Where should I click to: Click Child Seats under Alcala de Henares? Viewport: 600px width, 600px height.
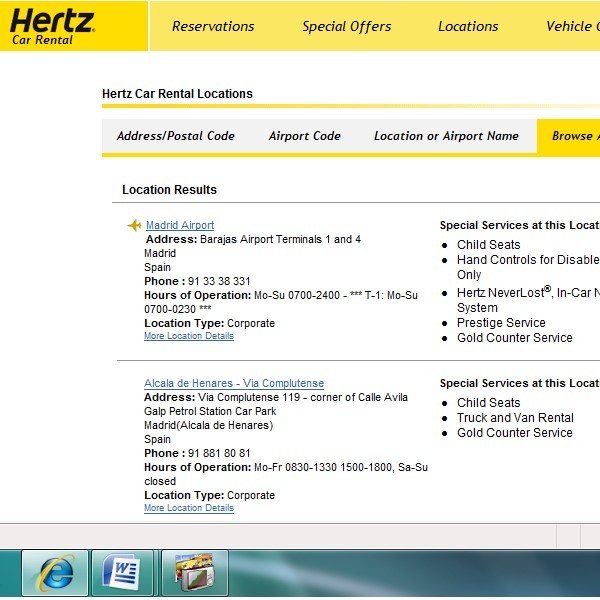[x=489, y=403]
